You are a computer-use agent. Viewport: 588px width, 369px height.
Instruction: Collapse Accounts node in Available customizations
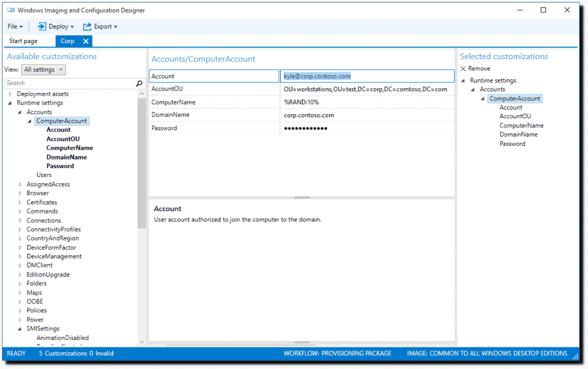pos(20,112)
